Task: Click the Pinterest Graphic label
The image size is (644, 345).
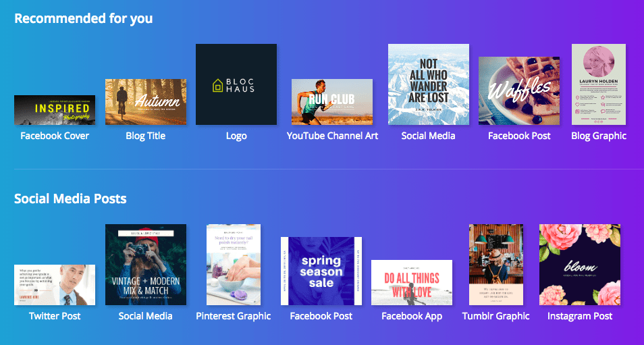Action: (x=234, y=316)
